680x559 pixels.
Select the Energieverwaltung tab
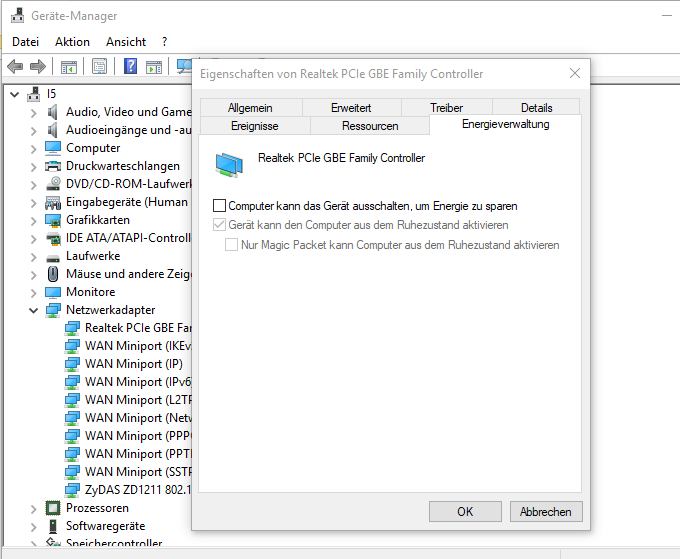click(x=506, y=124)
